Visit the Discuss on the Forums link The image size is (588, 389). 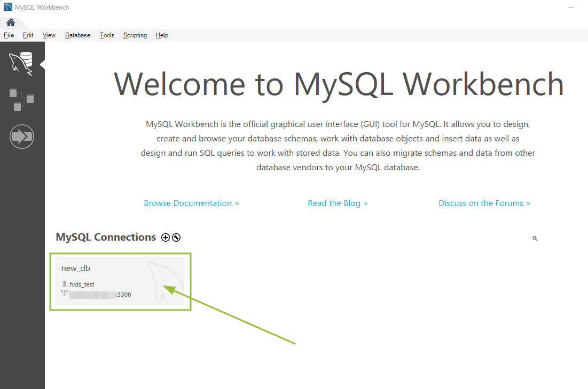point(484,203)
